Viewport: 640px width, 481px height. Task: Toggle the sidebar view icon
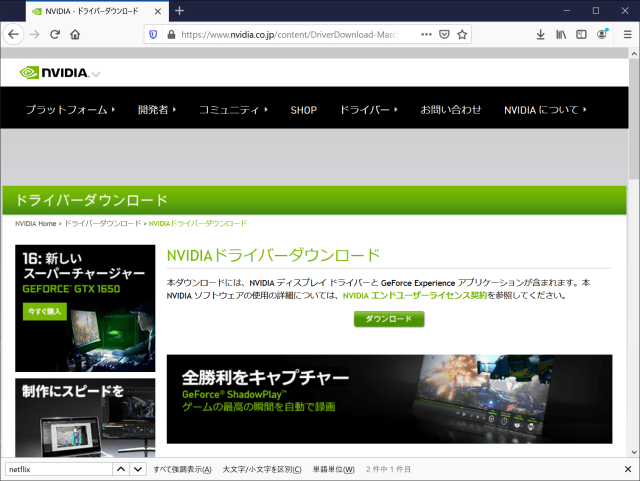pos(581,34)
